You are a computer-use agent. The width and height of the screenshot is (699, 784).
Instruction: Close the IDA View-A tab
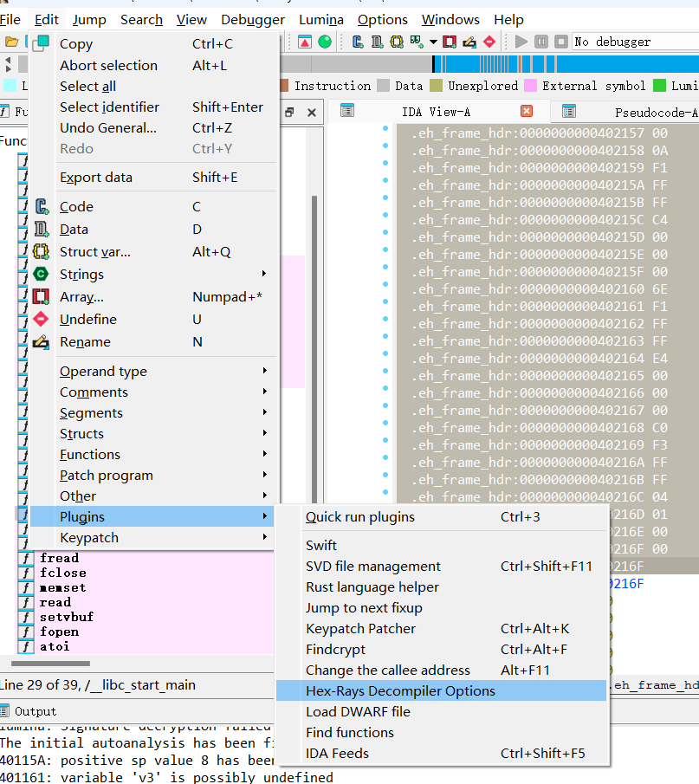(x=527, y=111)
